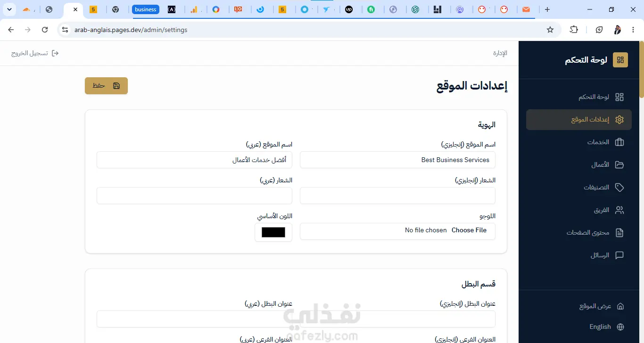644x343 pixels.
Task: Open الخدمات via its briefcase icon
Action: [619, 142]
